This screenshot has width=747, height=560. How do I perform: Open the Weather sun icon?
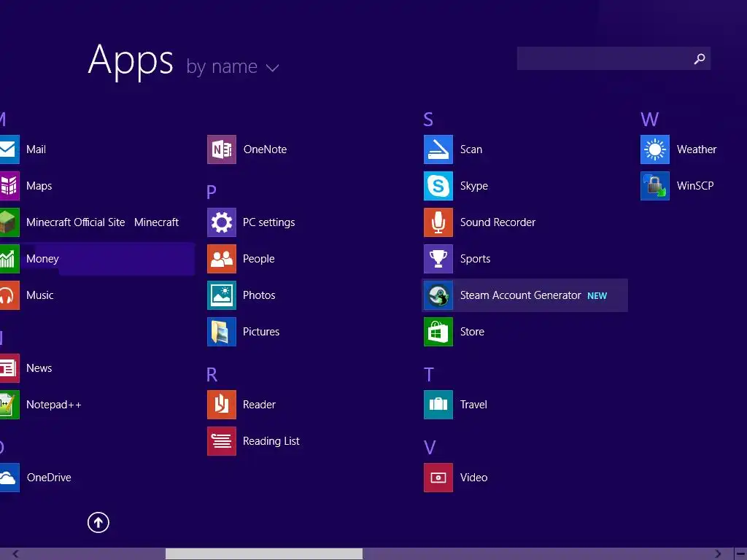click(x=655, y=149)
